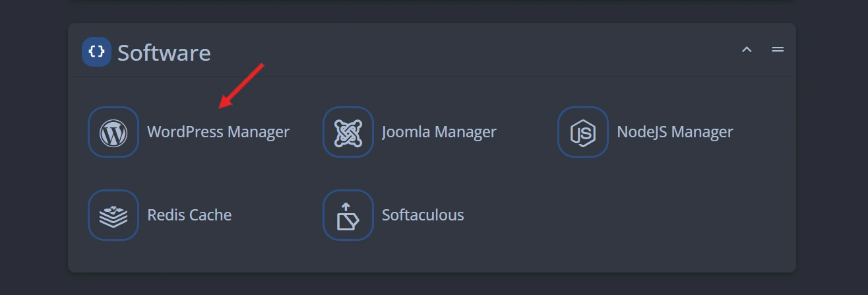Collapse the Software section with the chevron

pos(747,49)
